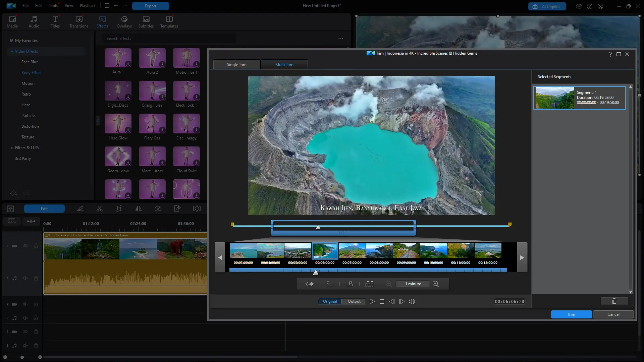Mute audio track 1
The width and height of the screenshot is (644, 362).
pos(25,278)
